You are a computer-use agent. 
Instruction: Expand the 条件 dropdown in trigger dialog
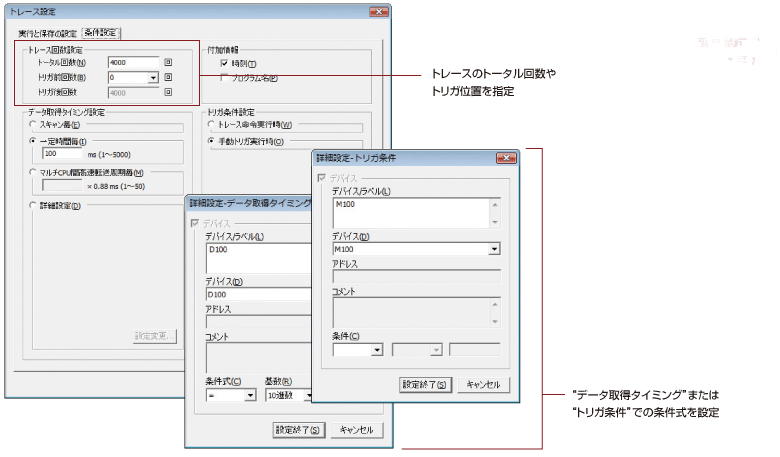point(377,350)
